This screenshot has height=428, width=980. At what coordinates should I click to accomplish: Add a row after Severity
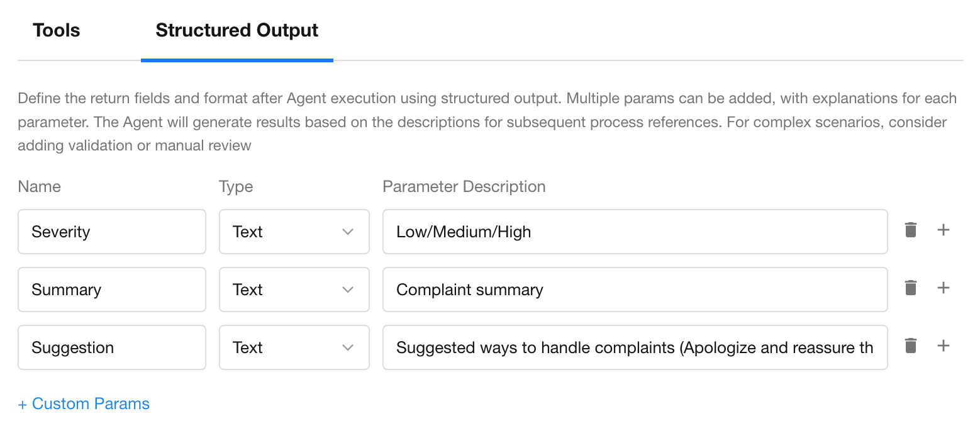(943, 230)
